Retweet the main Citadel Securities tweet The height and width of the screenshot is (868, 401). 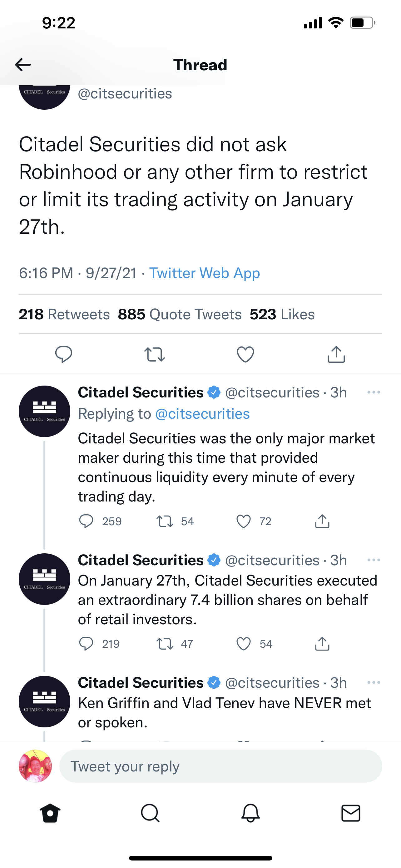155,354
